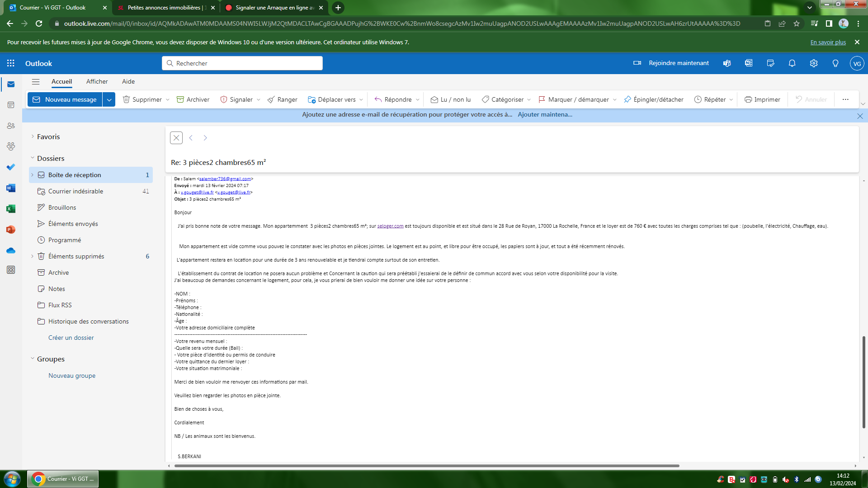Go to previous message arrow
This screenshot has width=868, height=488.
click(191, 138)
